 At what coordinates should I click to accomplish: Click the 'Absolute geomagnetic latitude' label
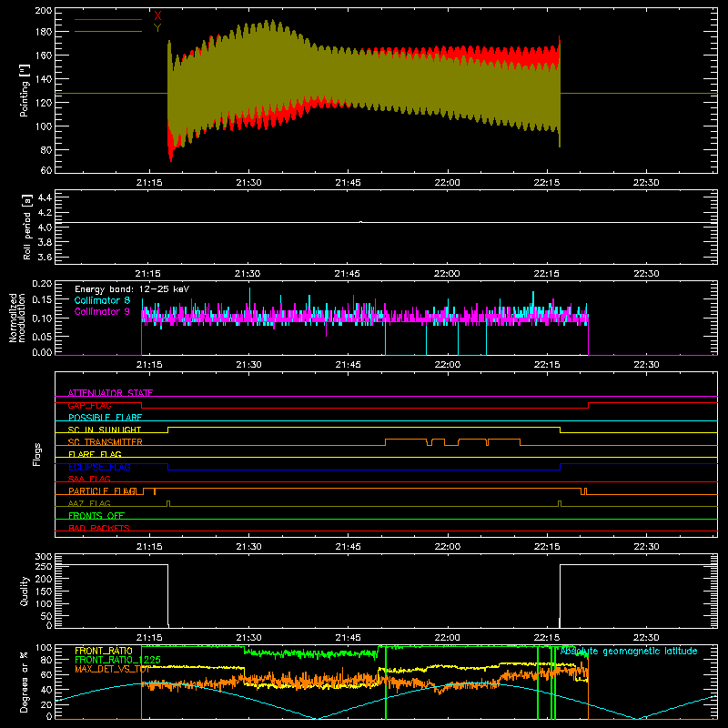pyautogui.click(x=629, y=651)
